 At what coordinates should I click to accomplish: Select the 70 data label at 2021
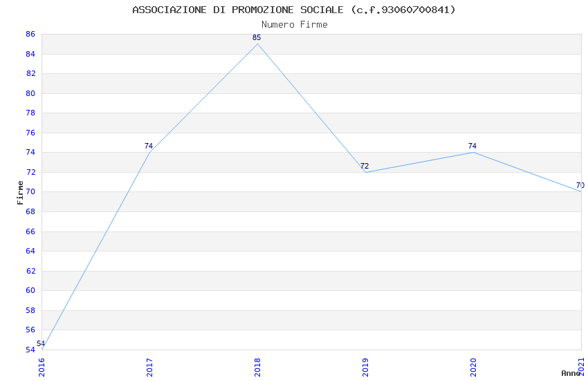click(580, 185)
